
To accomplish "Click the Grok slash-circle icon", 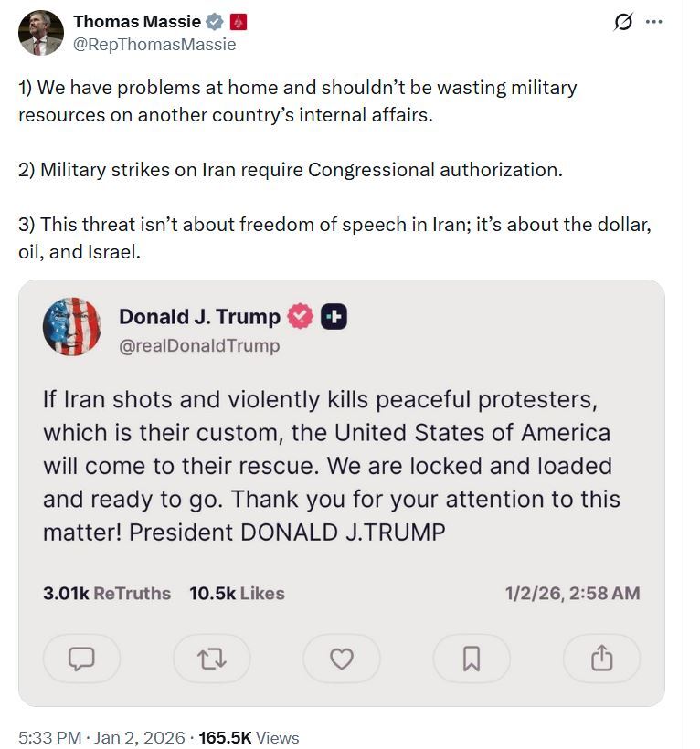I will 623,23.
